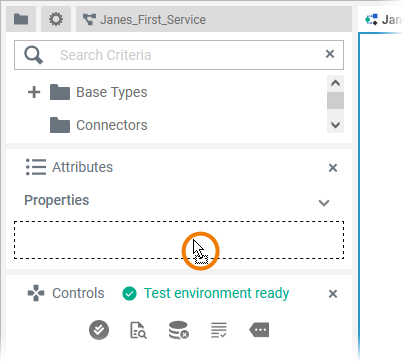This screenshot has width=404, height=362.
Task: Select the Connectors folder
Action: (99, 125)
